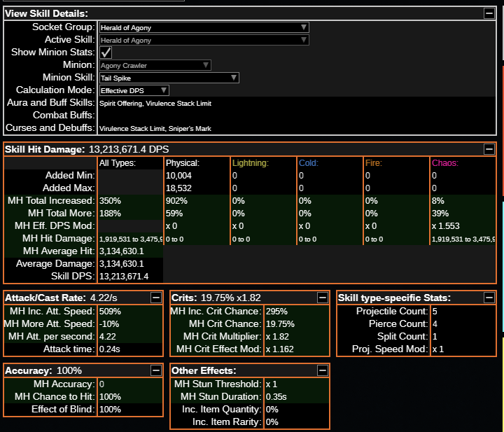Image resolution: width=504 pixels, height=432 pixels.
Task: Click MH Crit Multiplier value x 1.82
Action: click(277, 337)
